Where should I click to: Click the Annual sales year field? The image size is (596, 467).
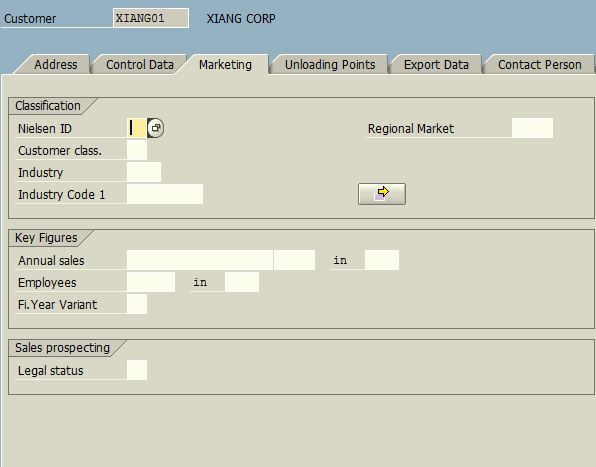[382, 260]
